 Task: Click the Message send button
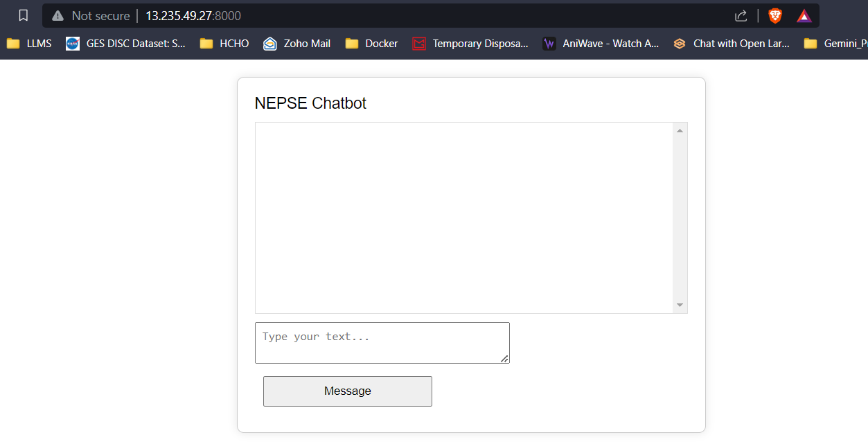pyautogui.click(x=348, y=391)
